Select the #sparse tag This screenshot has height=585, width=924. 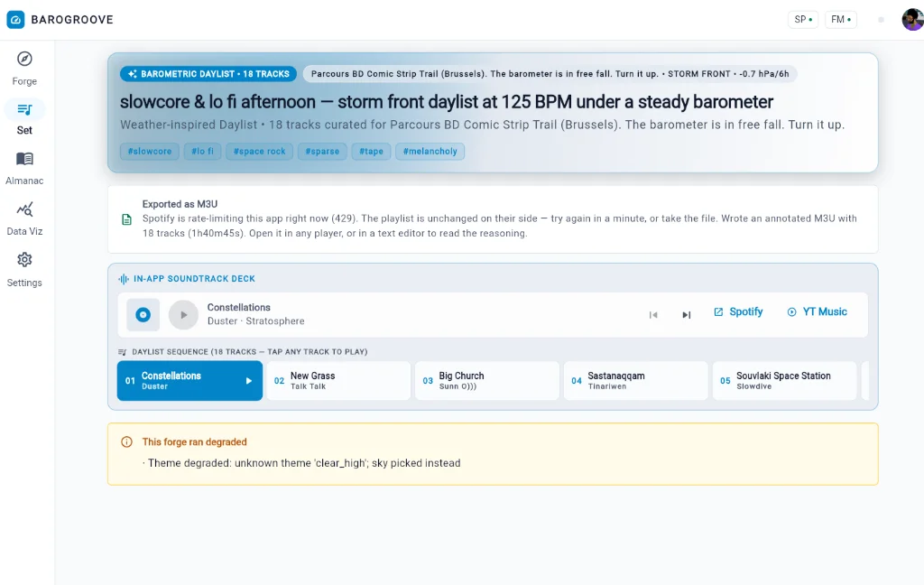(322, 152)
